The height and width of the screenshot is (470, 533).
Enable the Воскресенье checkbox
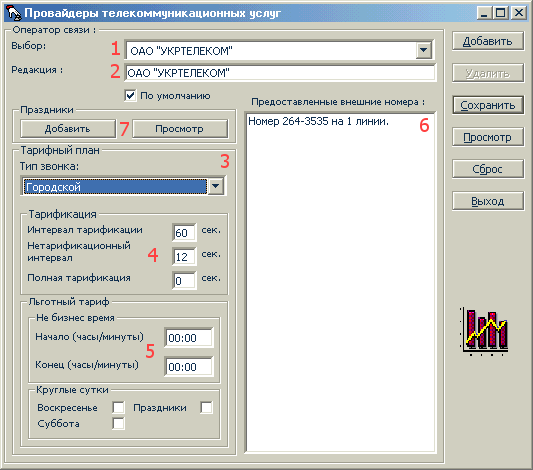pyautogui.click(x=118, y=407)
